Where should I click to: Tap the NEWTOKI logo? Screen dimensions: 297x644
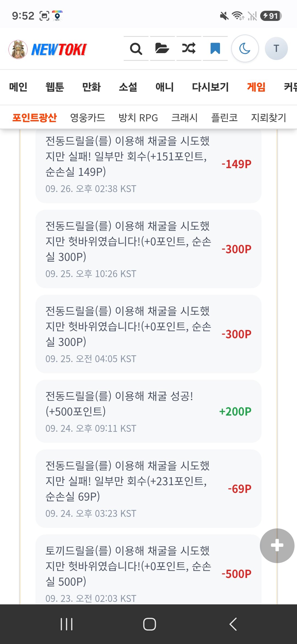[48, 49]
